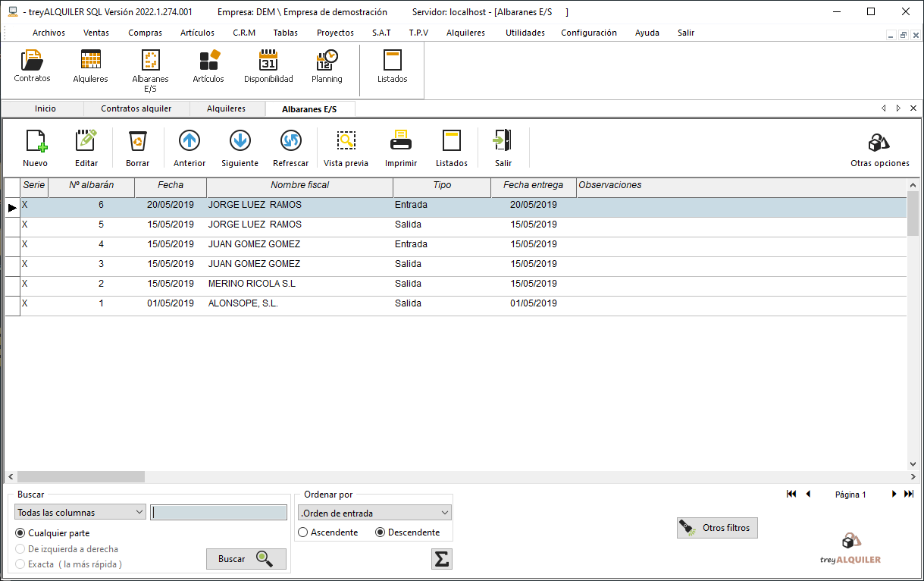This screenshot has width=924, height=581.
Task: Click the Borrar trash icon
Action: click(x=137, y=148)
